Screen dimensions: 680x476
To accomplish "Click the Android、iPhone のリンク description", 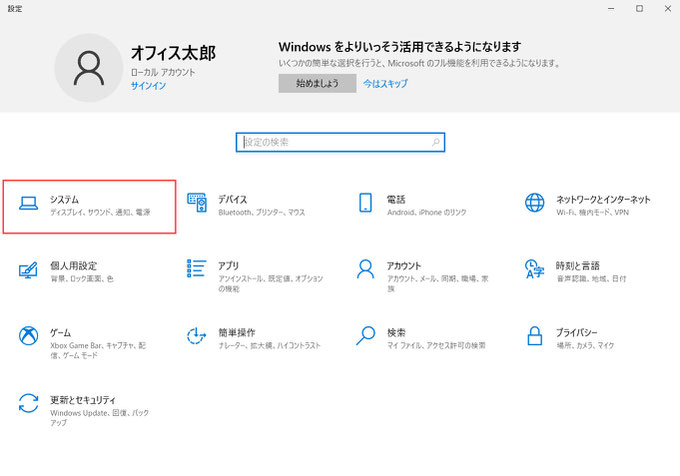I will [x=427, y=212].
